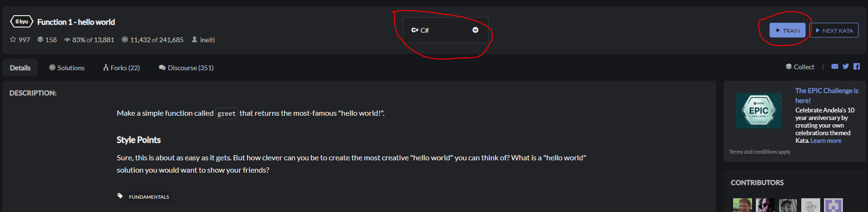Start the kata with the TRAIN button
Screen dimensions: 868x212
point(788,30)
